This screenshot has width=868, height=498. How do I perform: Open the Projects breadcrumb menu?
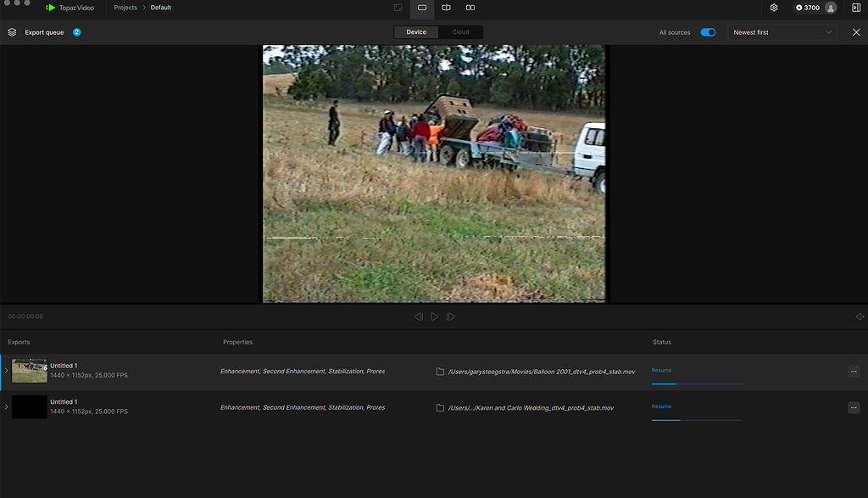125,8
